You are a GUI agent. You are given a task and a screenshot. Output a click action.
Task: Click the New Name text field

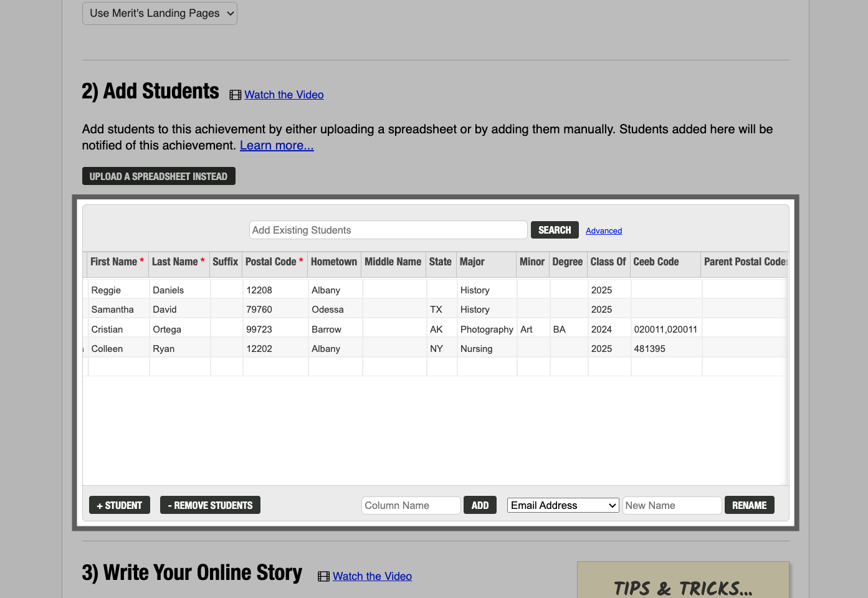point(672,505)
